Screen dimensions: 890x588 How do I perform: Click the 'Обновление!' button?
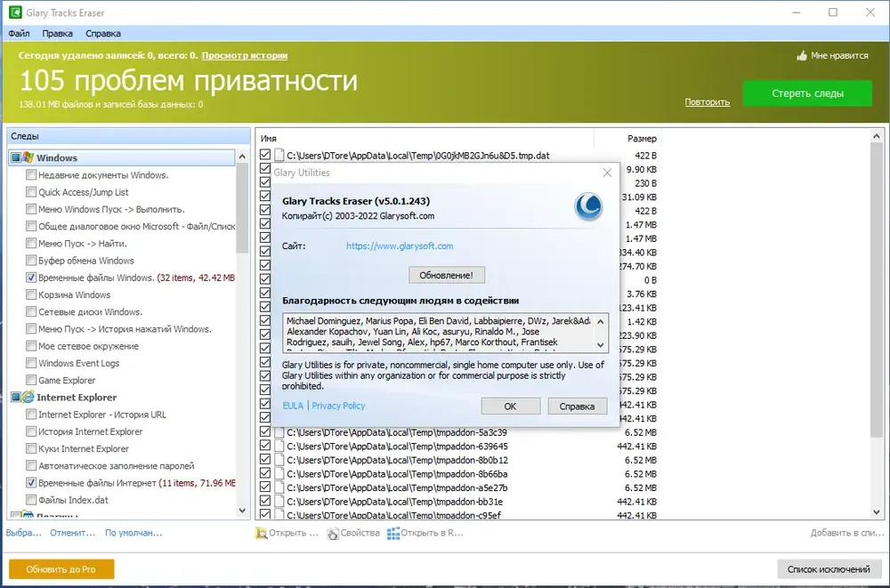click(x=447, y=275)
